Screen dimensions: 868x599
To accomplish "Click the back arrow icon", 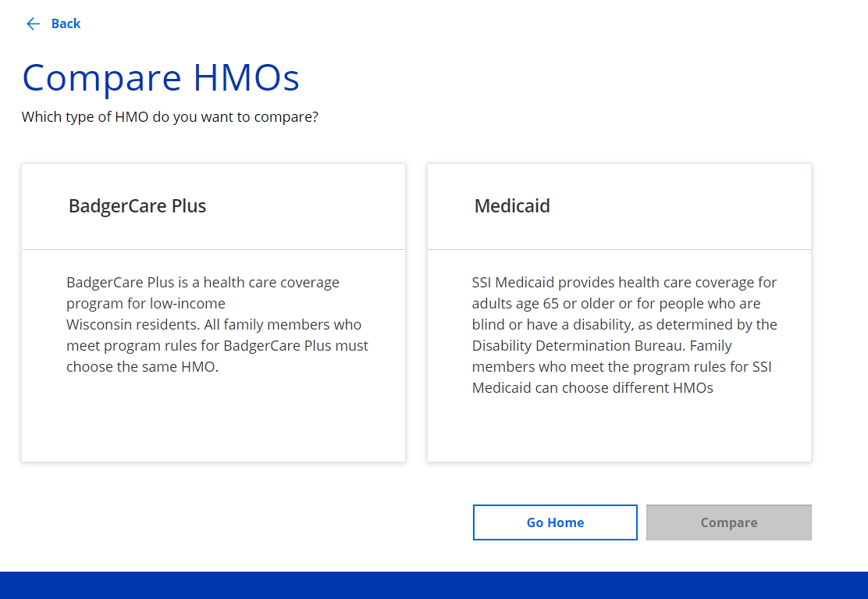I will 33,24.
